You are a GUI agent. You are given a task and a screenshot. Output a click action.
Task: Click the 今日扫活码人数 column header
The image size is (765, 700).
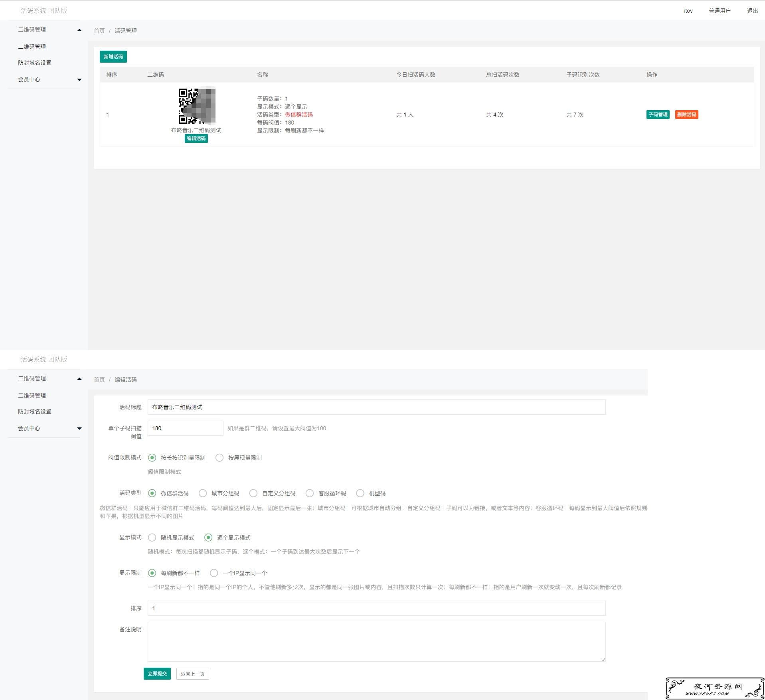tap(415, 75)
